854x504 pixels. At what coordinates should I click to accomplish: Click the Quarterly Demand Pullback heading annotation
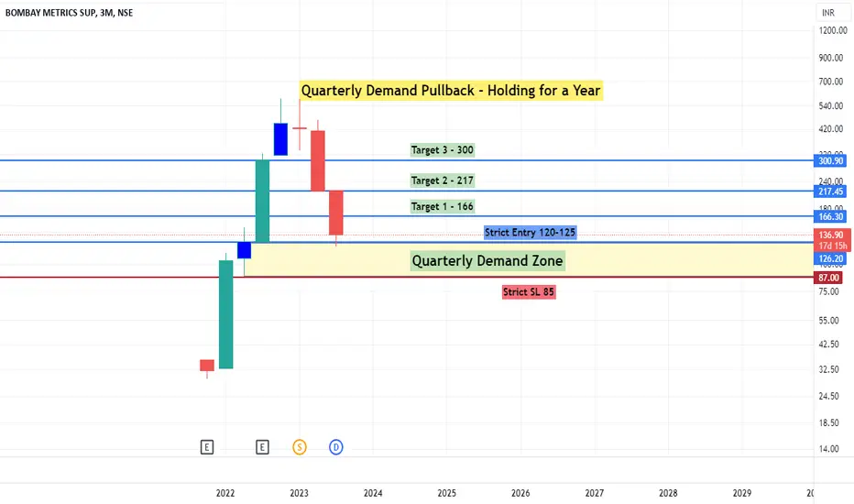(x=451, y=91)
